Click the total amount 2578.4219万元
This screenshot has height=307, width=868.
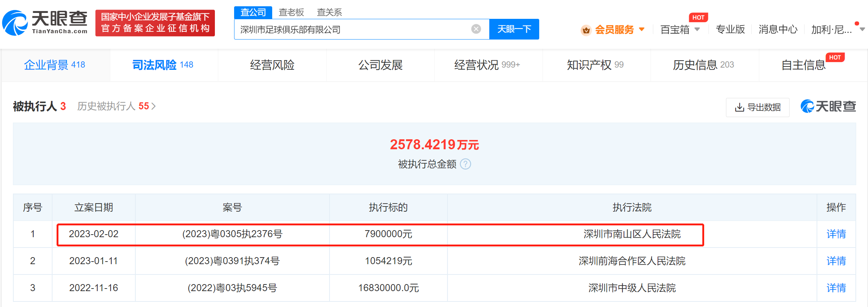(434, 144)
